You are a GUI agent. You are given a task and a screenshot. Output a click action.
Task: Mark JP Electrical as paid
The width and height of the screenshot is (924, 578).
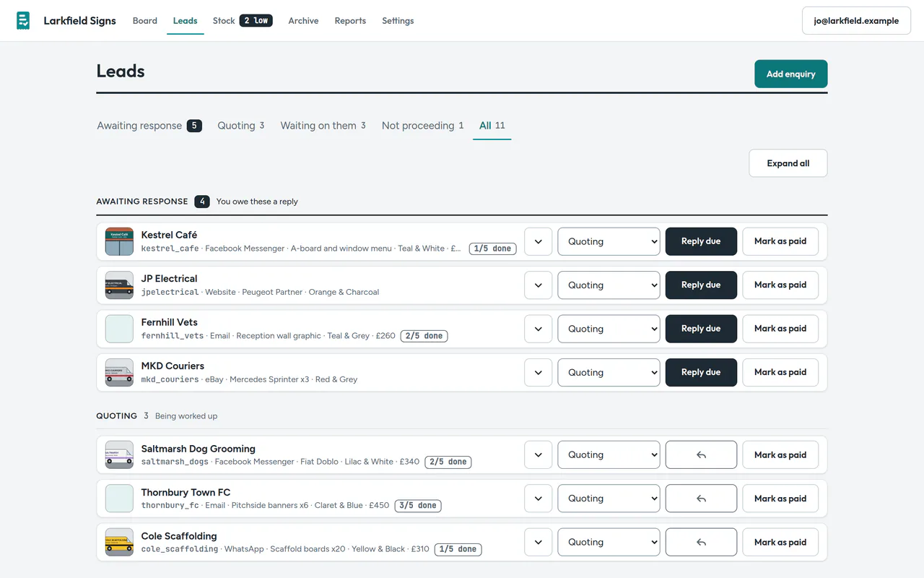[780, 285]
